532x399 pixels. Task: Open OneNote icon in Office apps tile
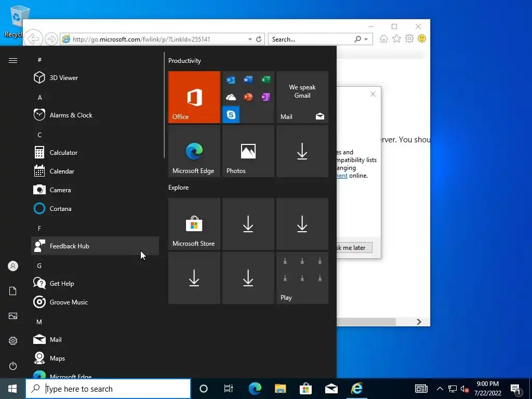[265, 97]
